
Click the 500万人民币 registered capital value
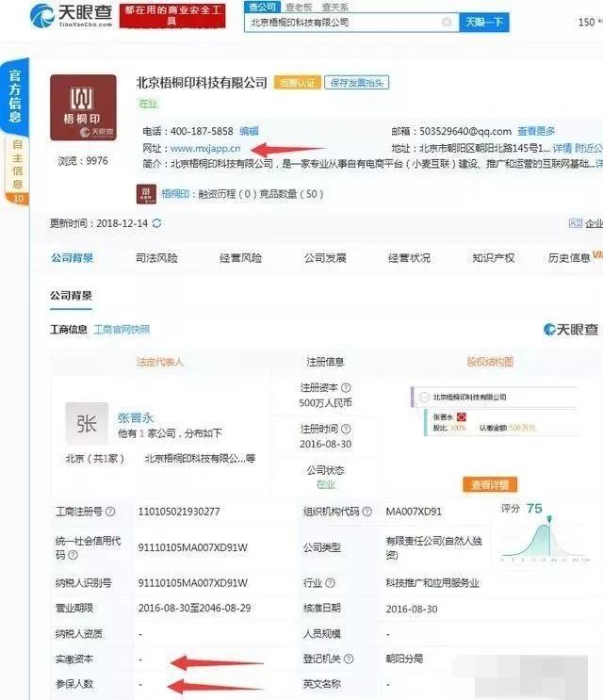pos(325,402)
